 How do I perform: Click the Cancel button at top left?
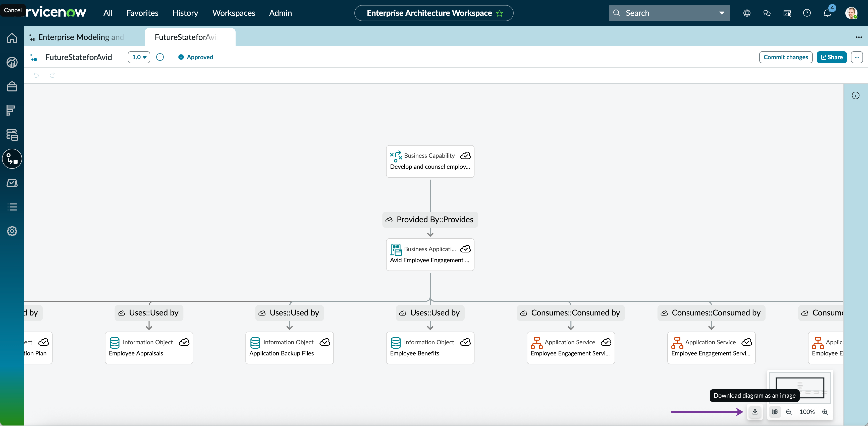point(13,10)
